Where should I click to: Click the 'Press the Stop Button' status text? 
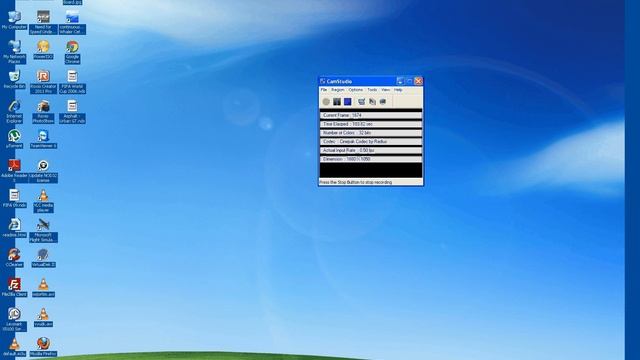(356, 182)
